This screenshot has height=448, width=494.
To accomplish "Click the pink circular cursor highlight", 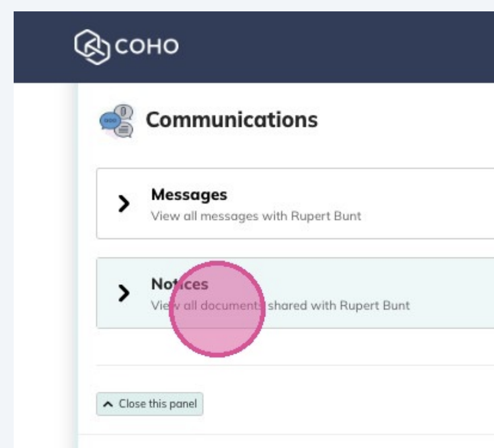I will (x=217, y=309).
